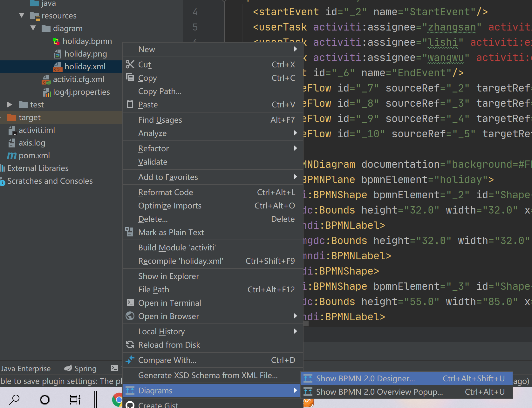This screenshot has width=532, height=408.
Task: Click the Compare With arrows icon
Action: [130, 360]
